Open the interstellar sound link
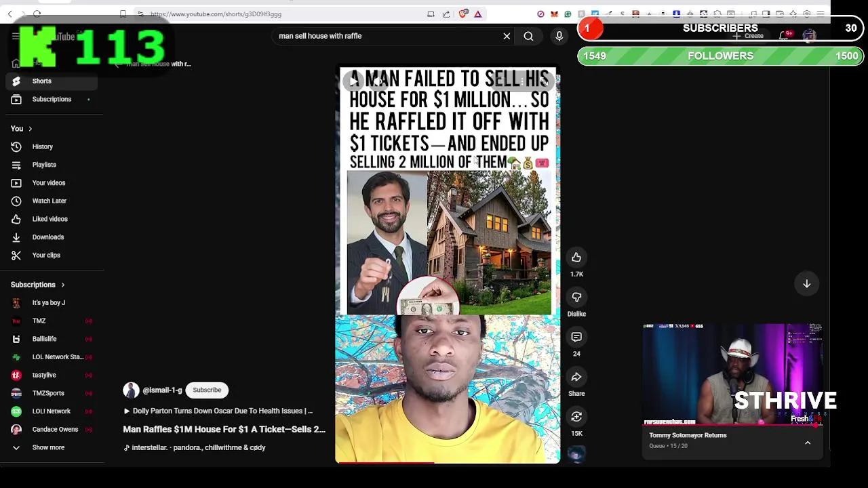Image resolution: width=868 pixels, height=488 pixels. [x=195, y=448]
